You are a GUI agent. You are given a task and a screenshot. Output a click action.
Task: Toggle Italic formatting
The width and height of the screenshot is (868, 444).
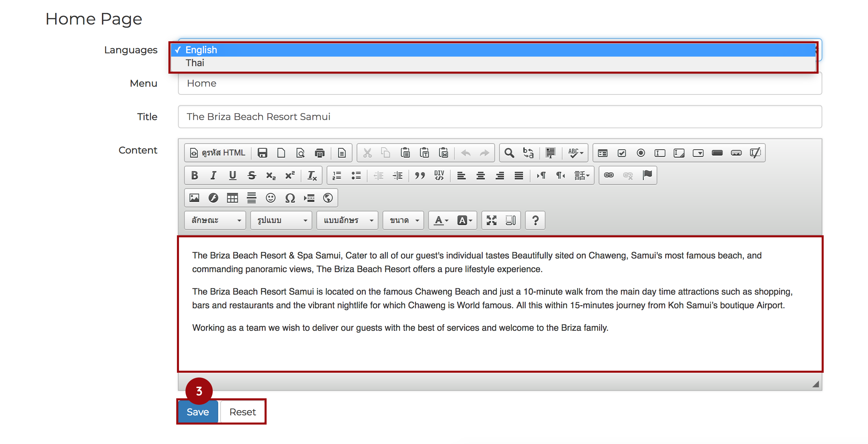(x=213, y=175)
